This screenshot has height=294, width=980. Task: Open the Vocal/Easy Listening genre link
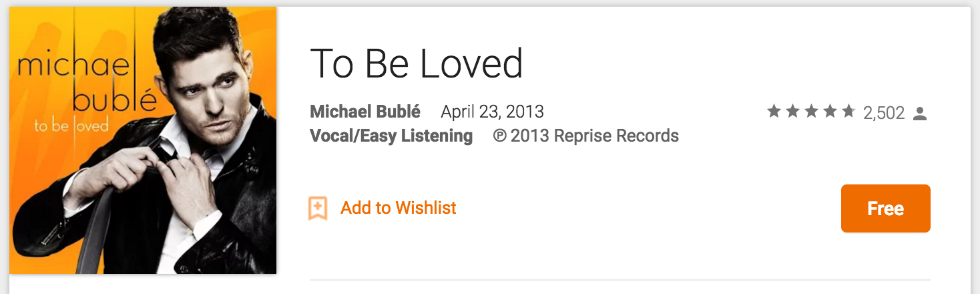[x=391, y=136]
